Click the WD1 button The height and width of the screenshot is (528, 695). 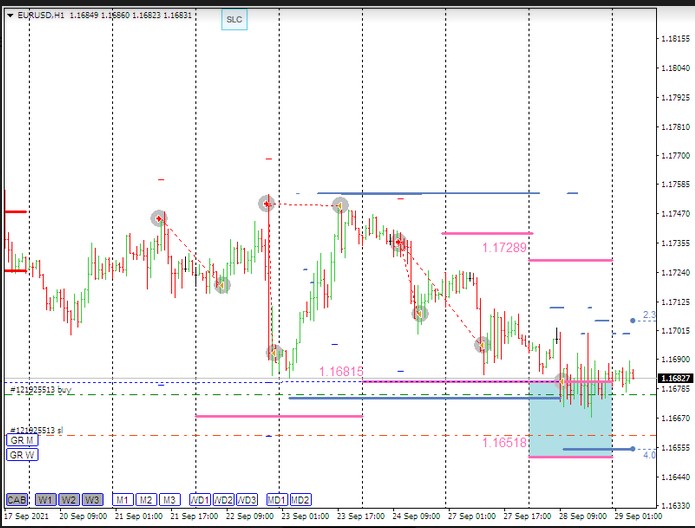200,499
